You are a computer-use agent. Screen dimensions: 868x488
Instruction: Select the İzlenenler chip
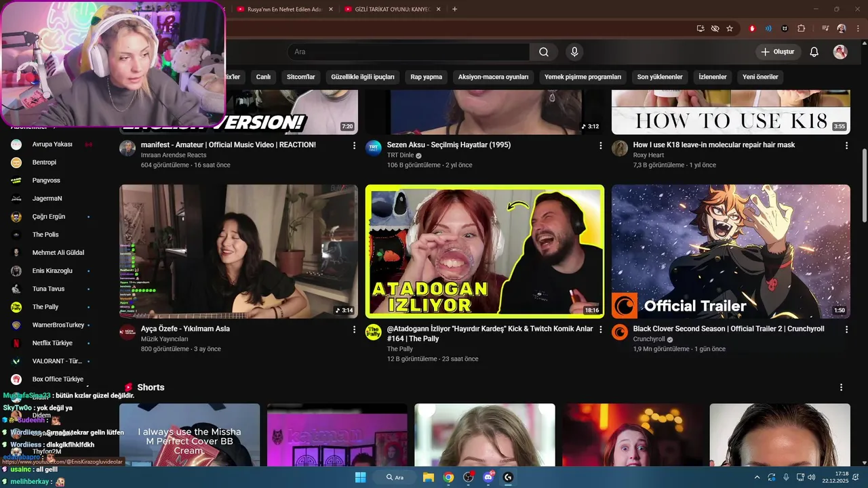(713, 77)
